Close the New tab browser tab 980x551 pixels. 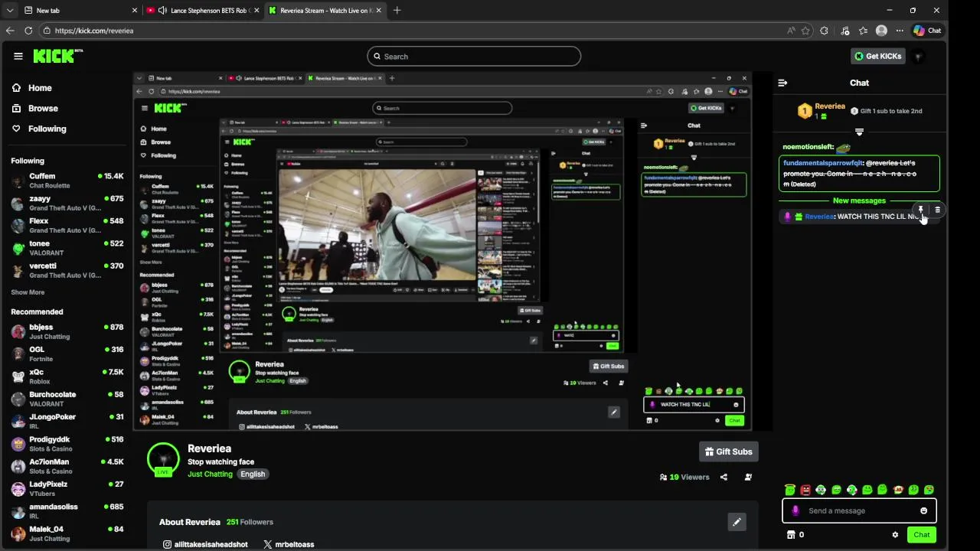[135, 11]
